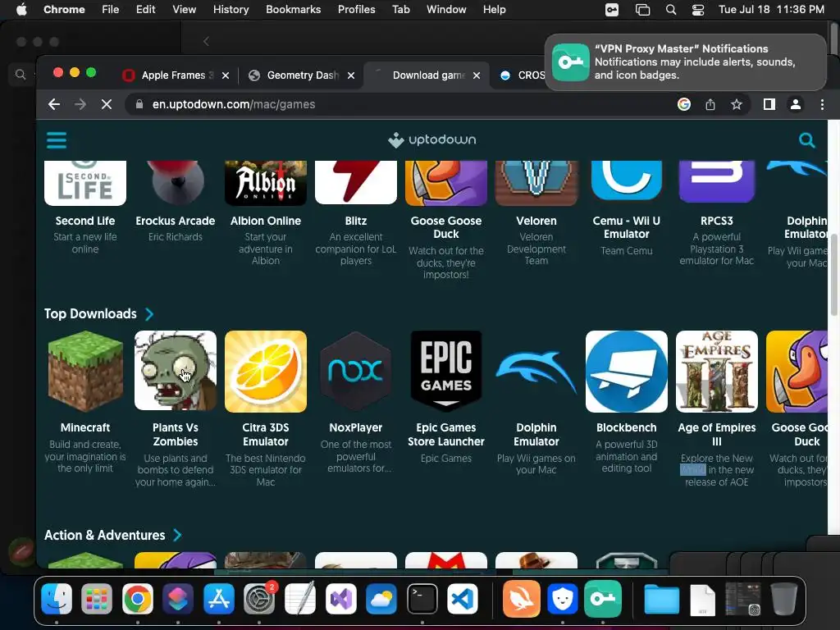840x630 pixels.
Task: Stop loading the page
Action: (x=107, y=104)
